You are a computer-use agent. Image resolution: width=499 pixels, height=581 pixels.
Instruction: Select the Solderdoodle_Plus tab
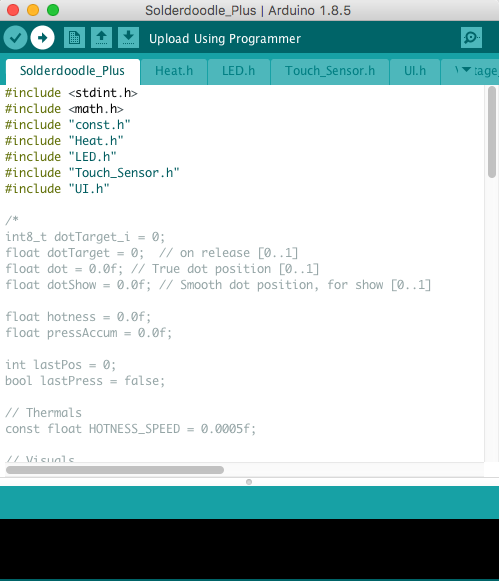[x=73, y=71]
